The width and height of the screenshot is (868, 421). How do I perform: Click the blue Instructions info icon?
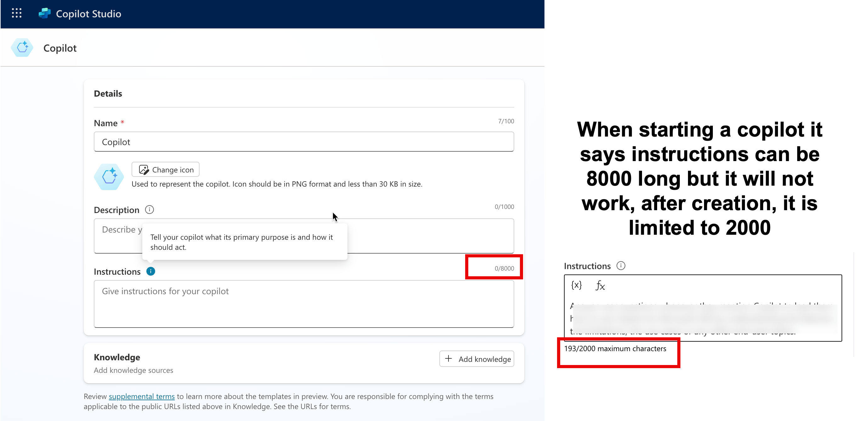click(151, 271)
